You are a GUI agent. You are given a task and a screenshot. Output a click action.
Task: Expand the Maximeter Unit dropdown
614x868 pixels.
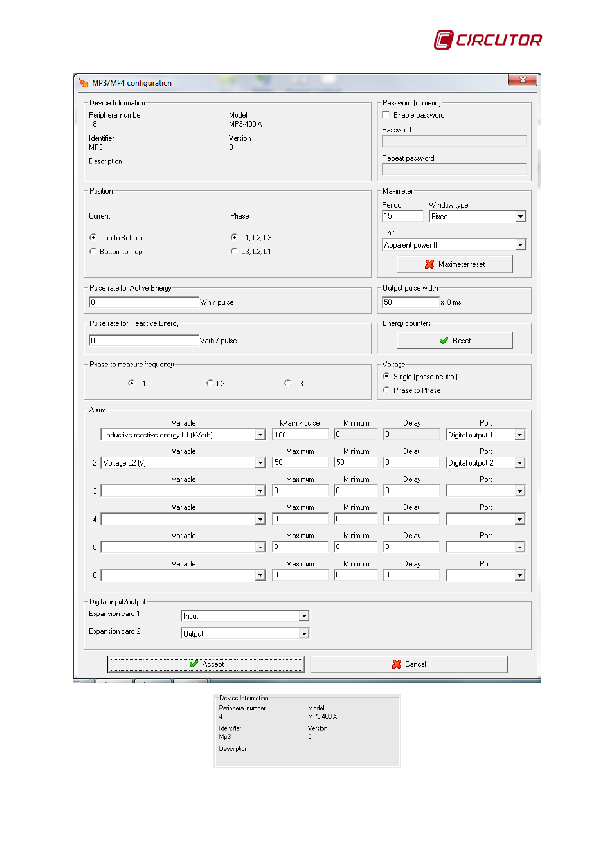pyautogui.click(x=520, y=245)
